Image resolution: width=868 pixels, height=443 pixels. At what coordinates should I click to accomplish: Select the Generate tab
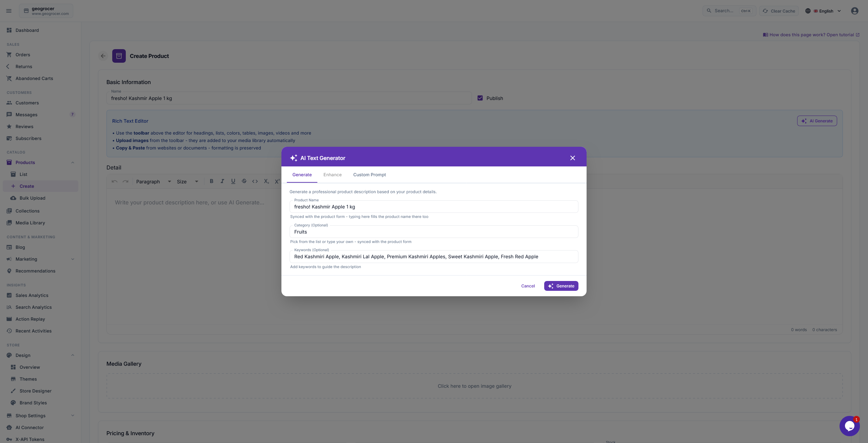[x=302, y=175]
